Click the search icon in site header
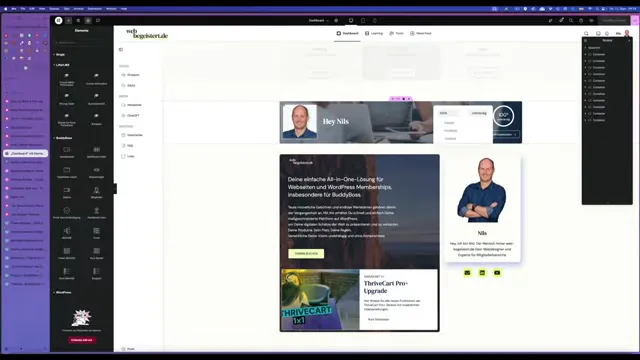This screenshot has width=640, height=360. 586,33
